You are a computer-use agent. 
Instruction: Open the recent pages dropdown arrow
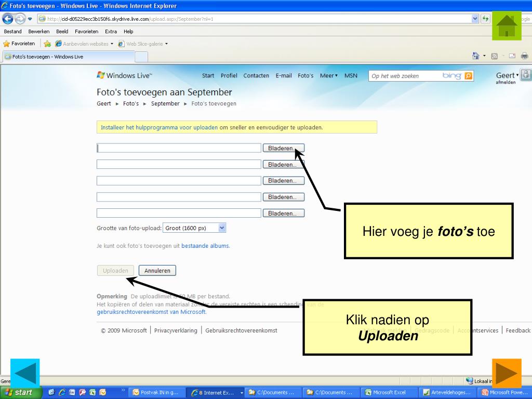[x=30, y=19]
